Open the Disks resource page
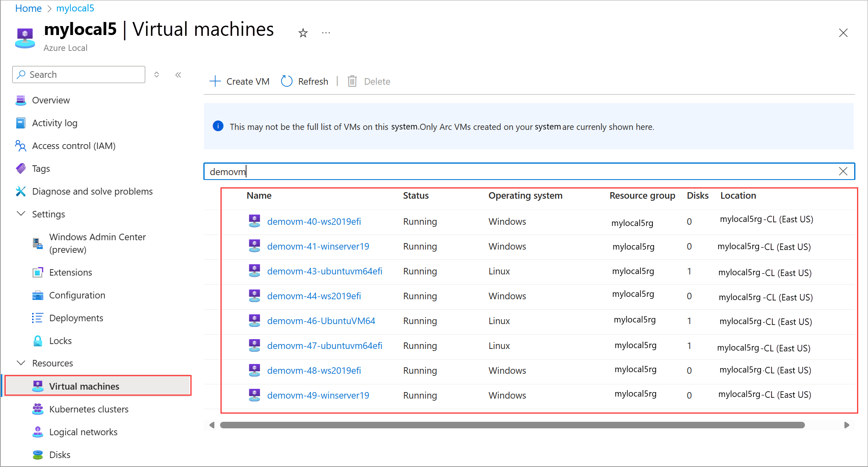 [x=60, y=454]
